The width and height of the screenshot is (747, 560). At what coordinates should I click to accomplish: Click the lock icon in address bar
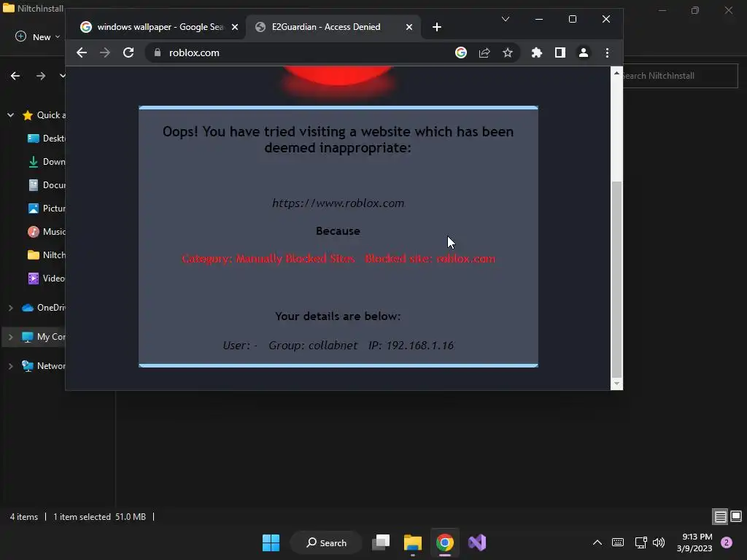(158, 52)
